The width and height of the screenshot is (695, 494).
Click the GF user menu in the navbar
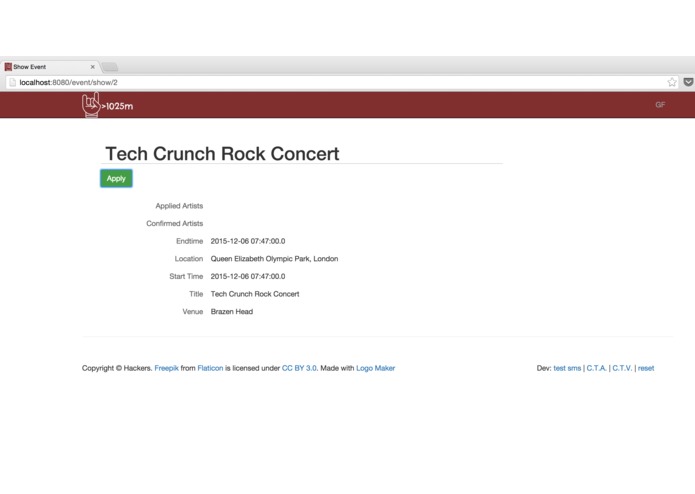coord(660,105)
